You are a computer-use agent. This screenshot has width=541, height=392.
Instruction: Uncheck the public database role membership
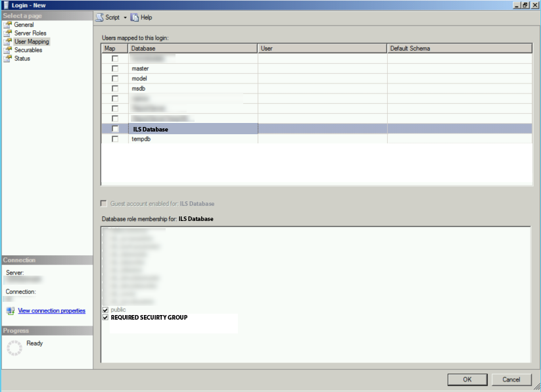click(x=105, y=309)
